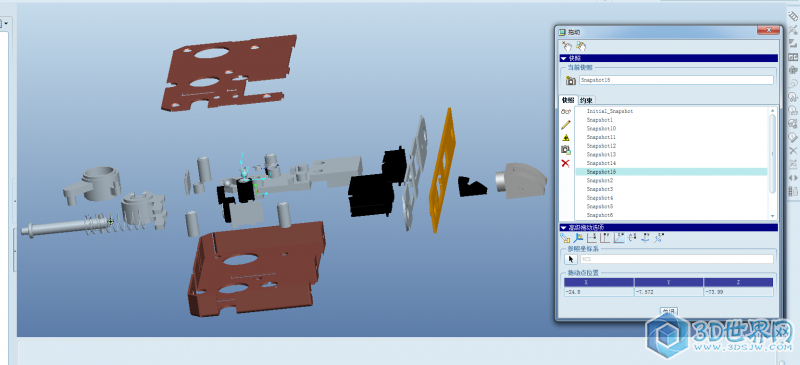The width and height of the screenshot is (800, 365).
Task: Click the button at the dialog bottom
Action: [x=669, y=311]
